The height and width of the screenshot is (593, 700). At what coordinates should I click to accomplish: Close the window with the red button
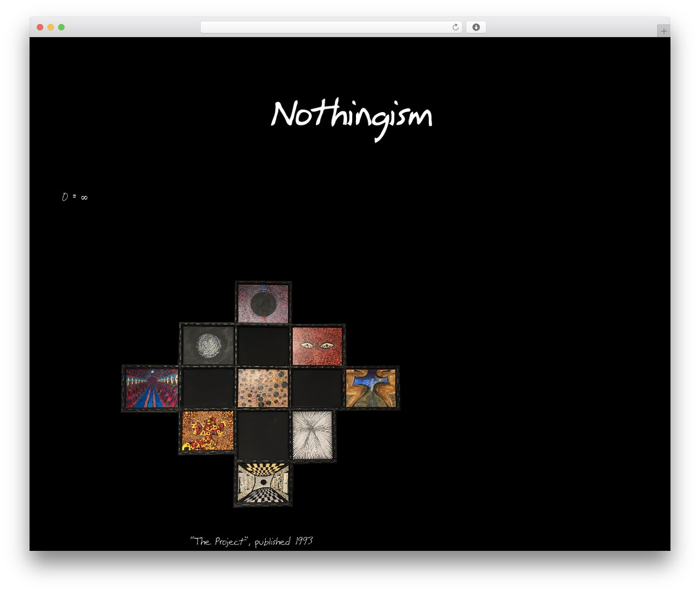(x=40, y=27)
